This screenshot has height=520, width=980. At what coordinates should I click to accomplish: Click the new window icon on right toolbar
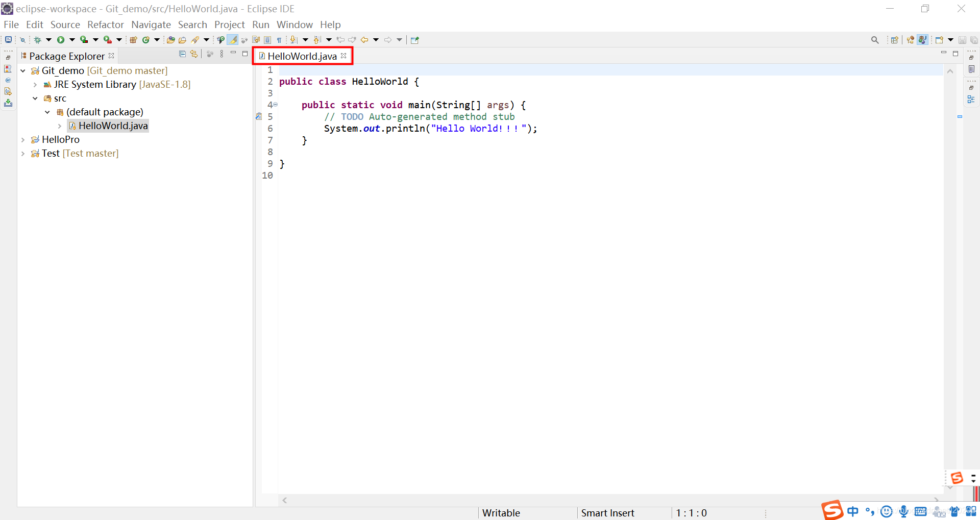coord(939,40)
